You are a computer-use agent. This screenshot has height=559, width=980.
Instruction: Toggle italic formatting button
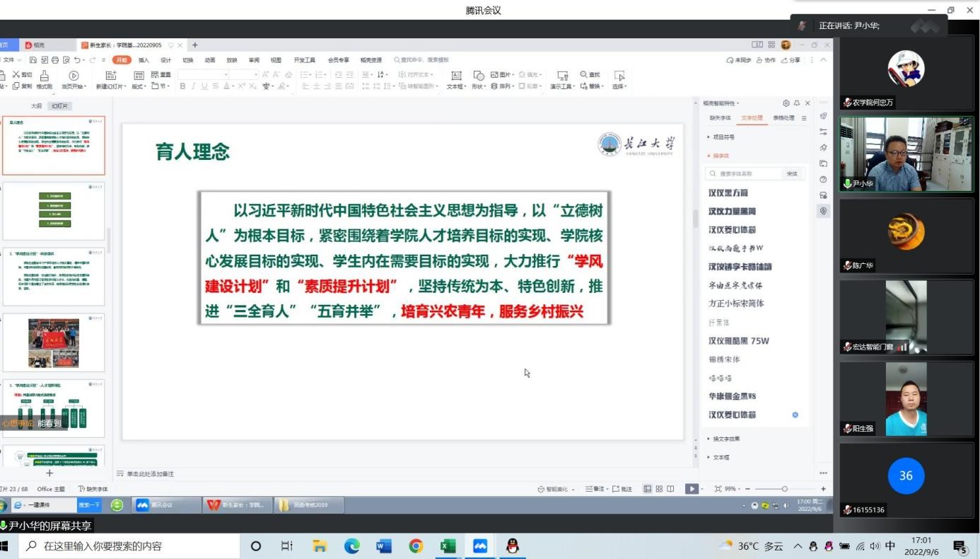193,86
